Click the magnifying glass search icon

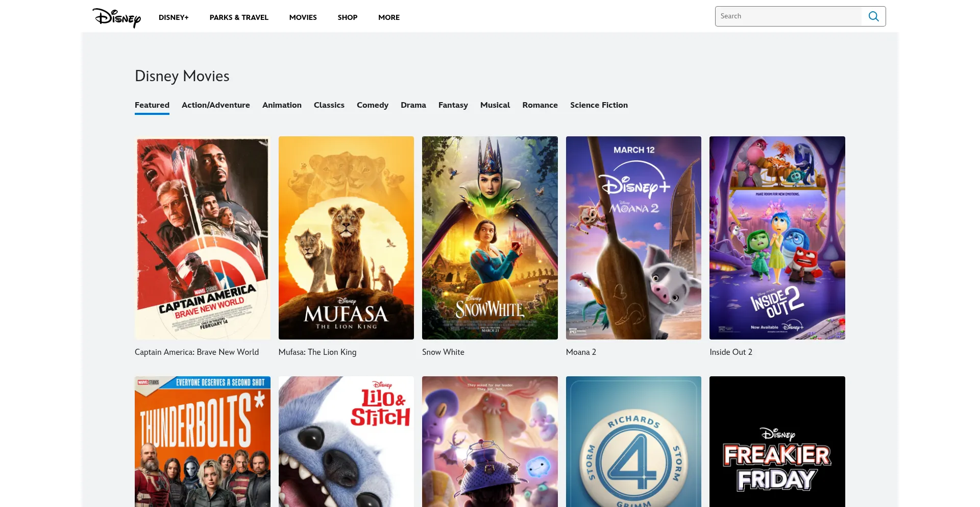873,16
